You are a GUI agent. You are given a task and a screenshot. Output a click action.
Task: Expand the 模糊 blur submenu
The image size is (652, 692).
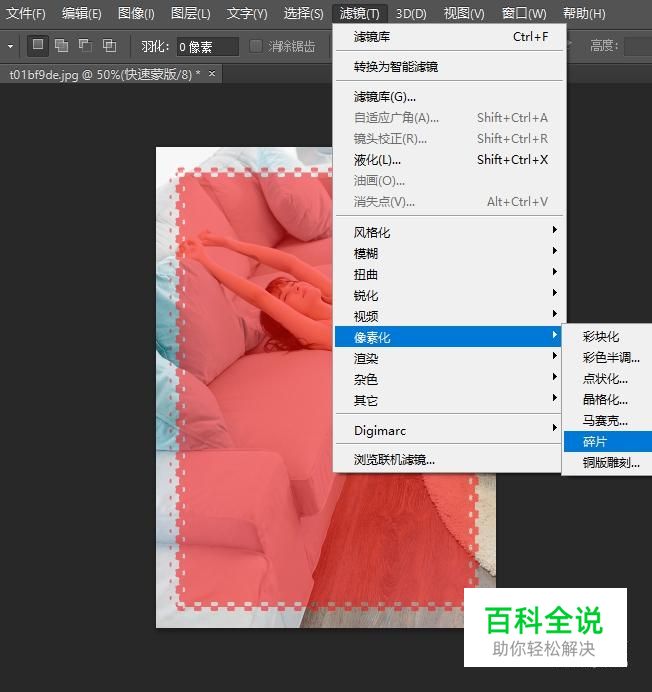click(x=450, y=253)
